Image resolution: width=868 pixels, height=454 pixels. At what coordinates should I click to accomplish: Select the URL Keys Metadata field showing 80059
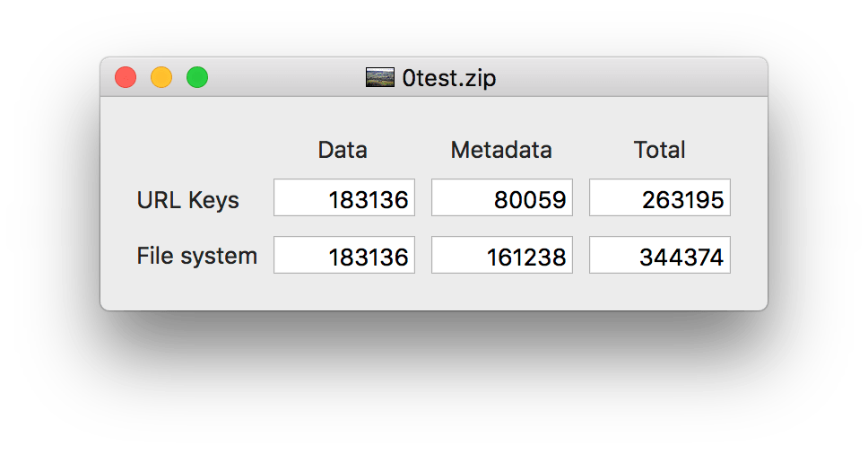(502, 198)
